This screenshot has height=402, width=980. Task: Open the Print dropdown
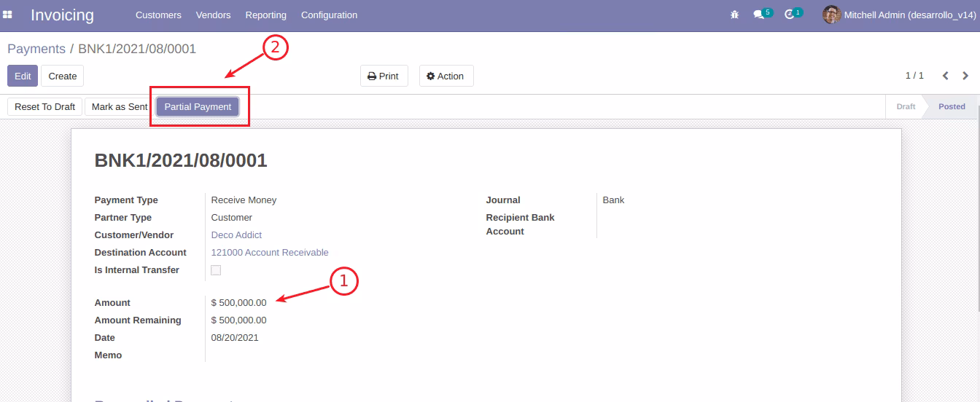pos(384,76)
